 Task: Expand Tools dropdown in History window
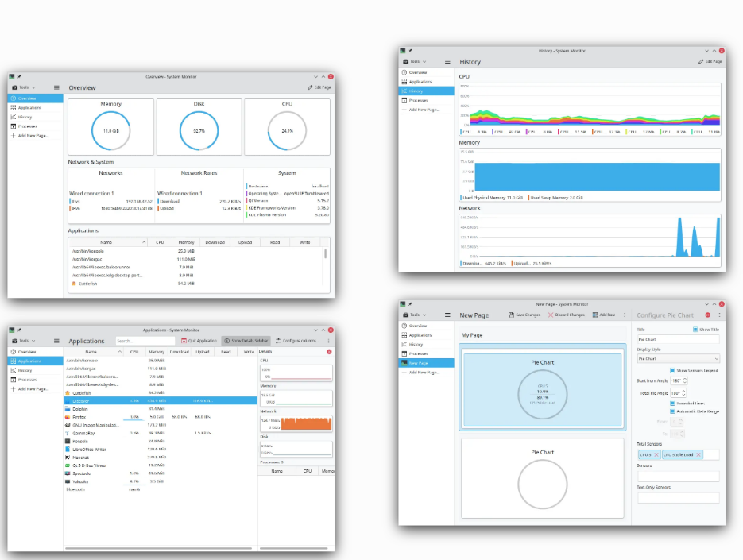click(x=415, y=61)
